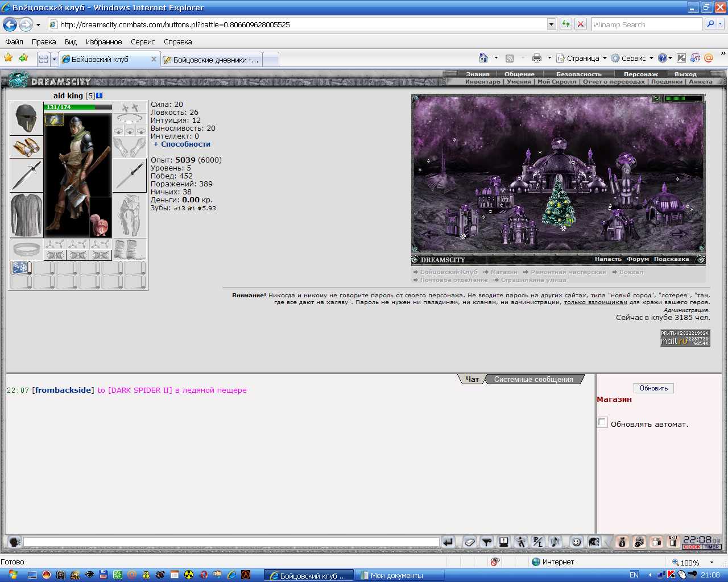Click the running figure icon in chat toolbar
Screen dimensions: 728x582
[521, 542]
